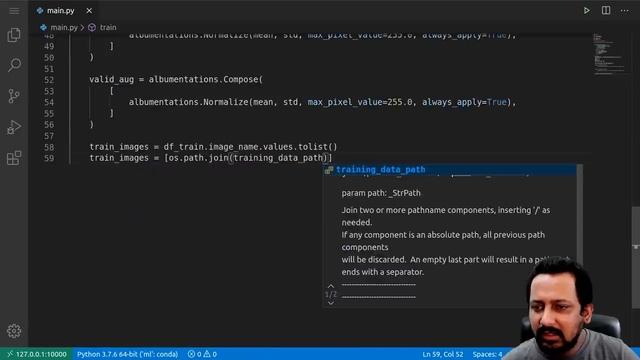Click Ln 59, Col 52 cursor position
This screenshot has height=360, width=640.
coord(442,354)
